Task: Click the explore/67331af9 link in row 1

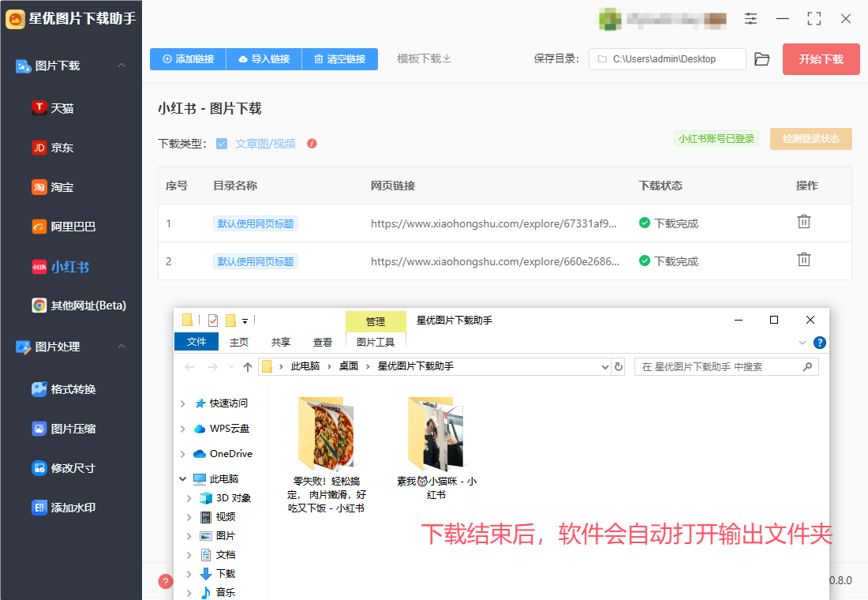Action: click(493, 224)
